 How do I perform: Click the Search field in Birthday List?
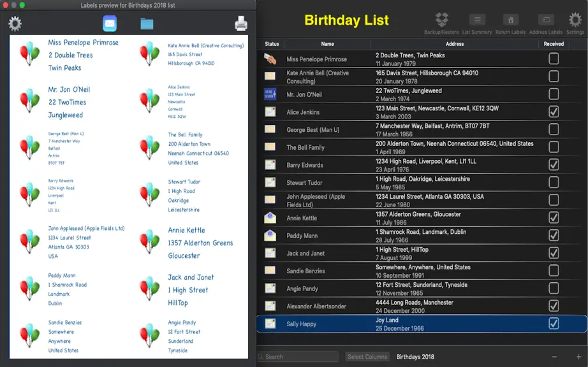click(298, 357)
